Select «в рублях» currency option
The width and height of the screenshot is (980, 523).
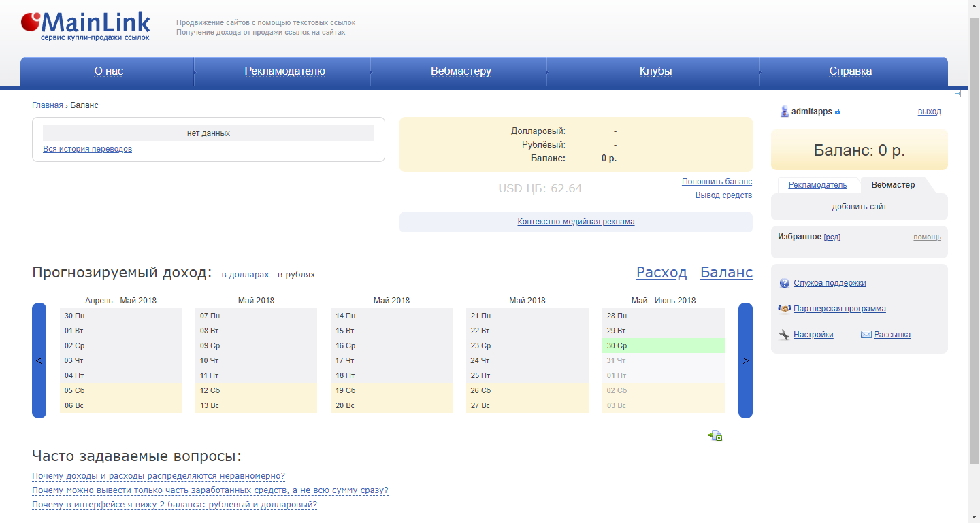coord(296,275)
